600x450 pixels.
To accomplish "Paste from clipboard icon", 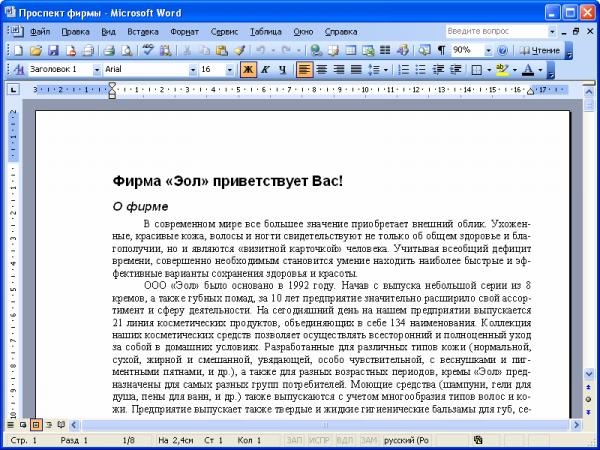I will (222, 50).
